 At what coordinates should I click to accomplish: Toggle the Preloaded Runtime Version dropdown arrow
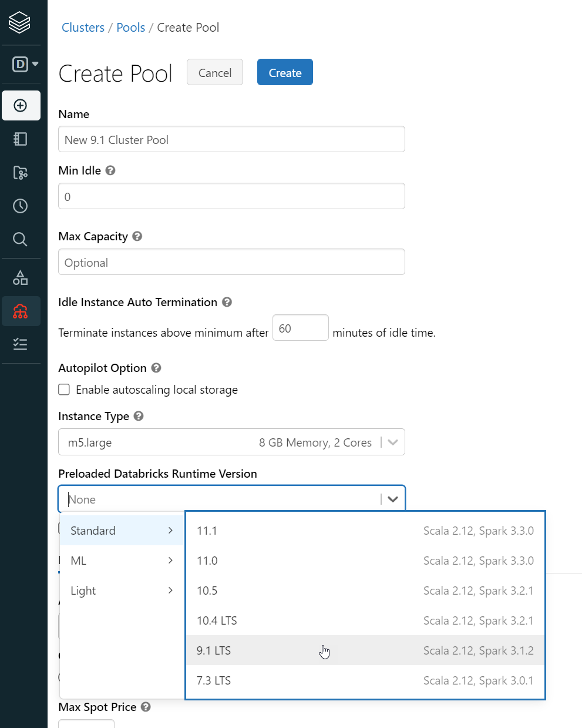pyautogui.click(x=393, y=499)
